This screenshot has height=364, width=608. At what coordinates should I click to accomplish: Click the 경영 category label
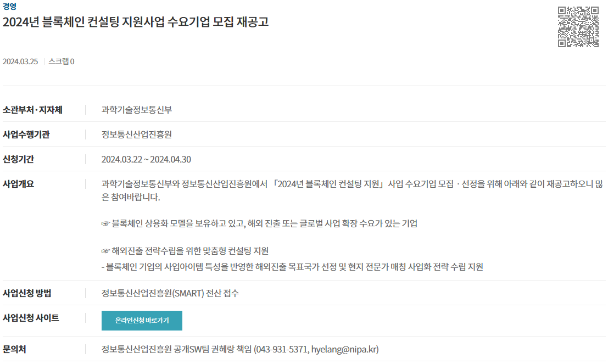9,7
